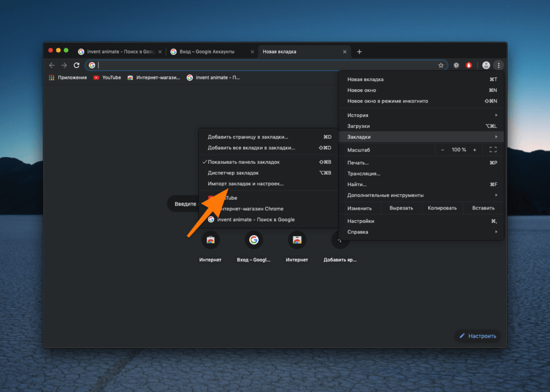Click the Введите search box
Image resolution: width=550 pixels, height=392 pixels.
coord(183,204)
